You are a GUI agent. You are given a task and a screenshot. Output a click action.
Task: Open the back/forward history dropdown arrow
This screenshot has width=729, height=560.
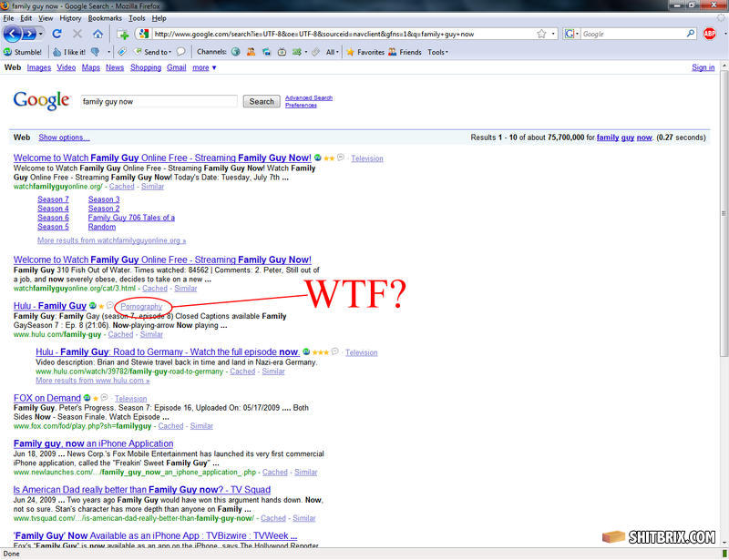(41, 34)
